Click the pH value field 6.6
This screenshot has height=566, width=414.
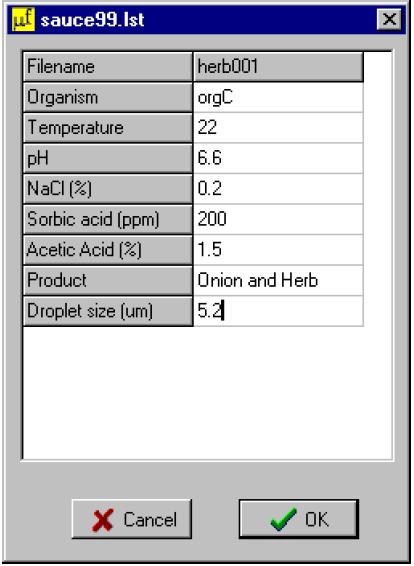pyautogui.click(x=278, y=158)
